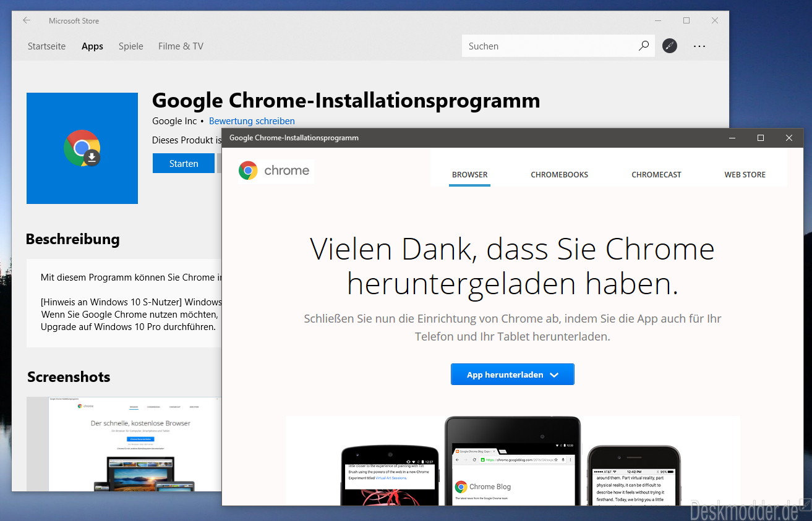Click the Beschreibung section heading
This screenshot has width=812, height=521.
[73, 239]
